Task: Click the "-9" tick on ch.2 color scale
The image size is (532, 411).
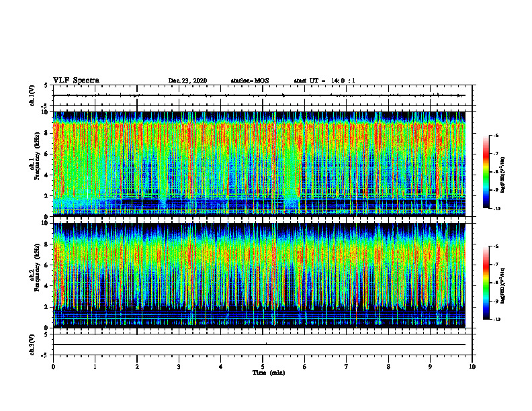Action: pyautogui.click(x=496, y=301)
